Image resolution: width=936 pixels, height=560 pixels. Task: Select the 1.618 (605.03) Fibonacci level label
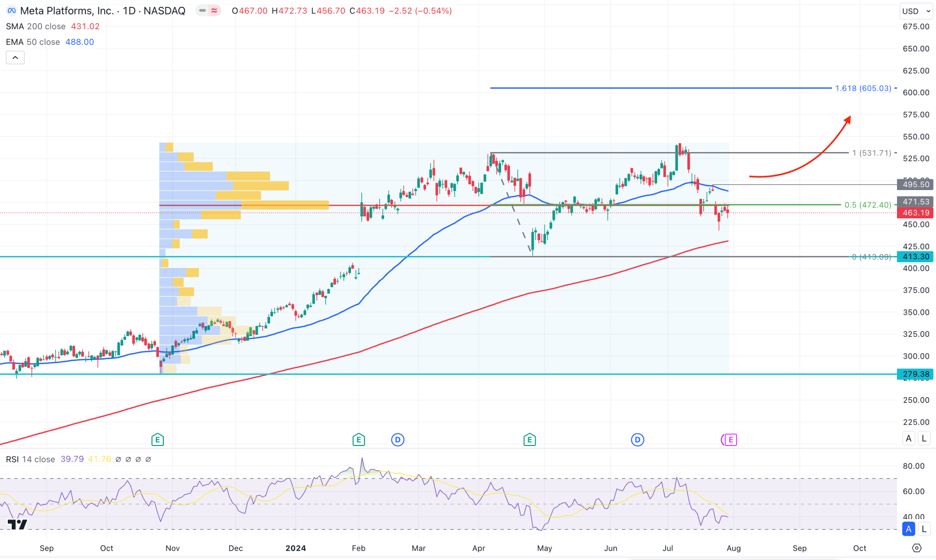coord(863,88)
